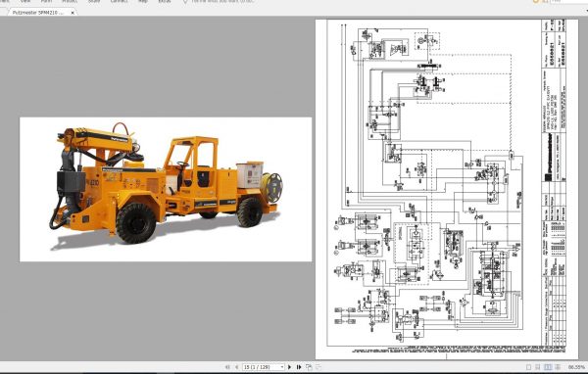
Task: Switch to facing pages view
Action: [x=548, y=367]
